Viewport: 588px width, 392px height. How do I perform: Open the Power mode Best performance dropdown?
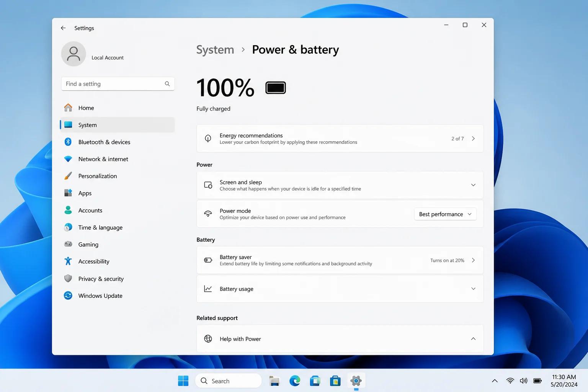point(445,214)
